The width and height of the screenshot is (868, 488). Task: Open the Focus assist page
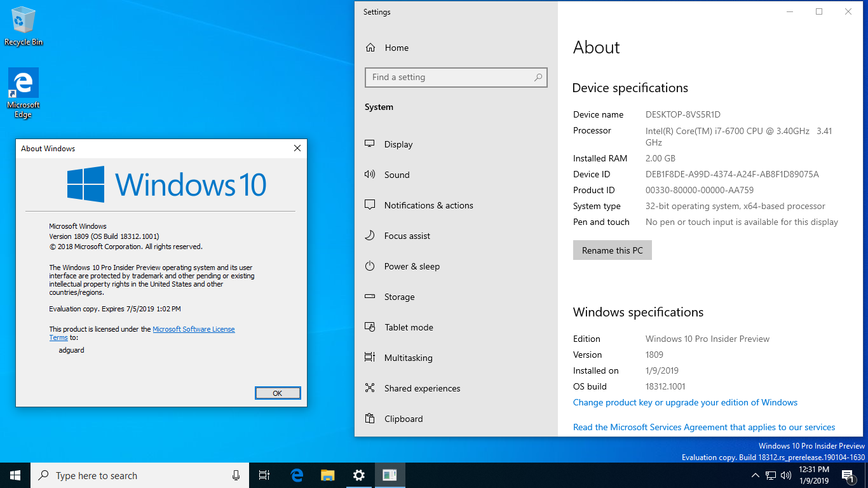pyautogui.click(x=456, y=236)
